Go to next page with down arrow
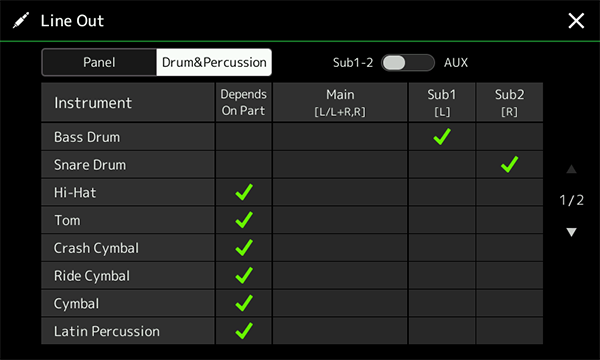The width and height of the screenshot is (600, 360). pyautogui.click(x=571, y=232)
